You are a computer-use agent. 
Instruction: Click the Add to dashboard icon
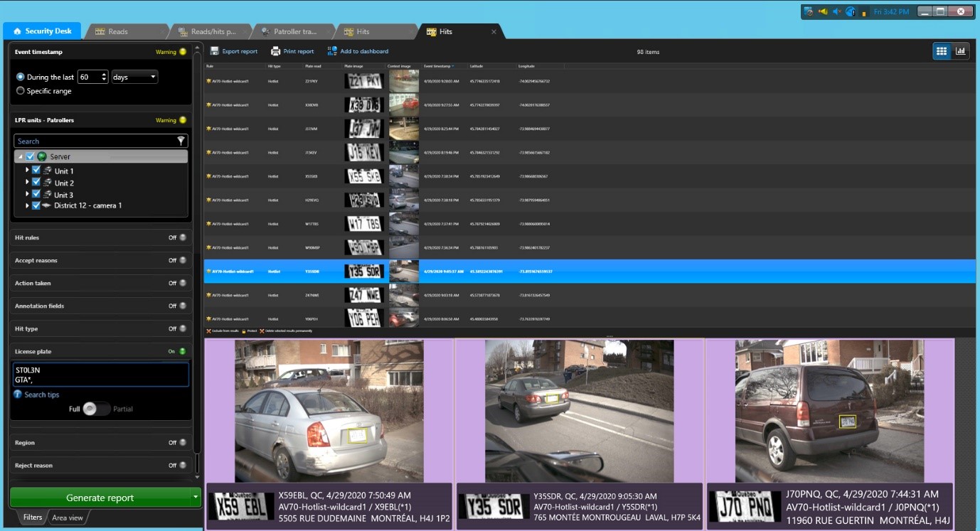pyautogui.click(x=332, y=51)
